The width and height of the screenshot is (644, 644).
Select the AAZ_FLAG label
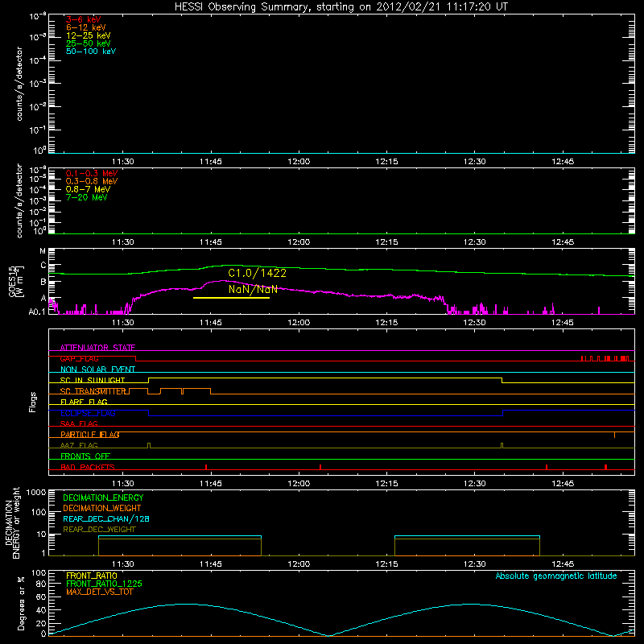(79, 445)
